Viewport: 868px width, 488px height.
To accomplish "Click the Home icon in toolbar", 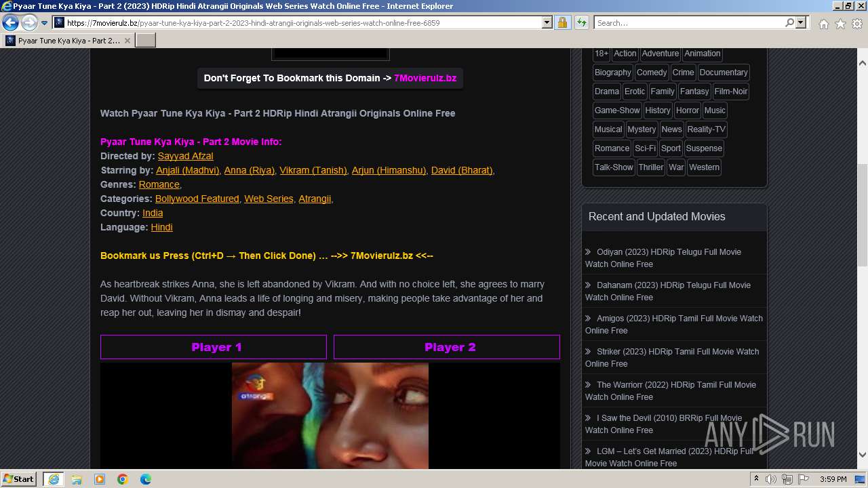I will point(823,24).
